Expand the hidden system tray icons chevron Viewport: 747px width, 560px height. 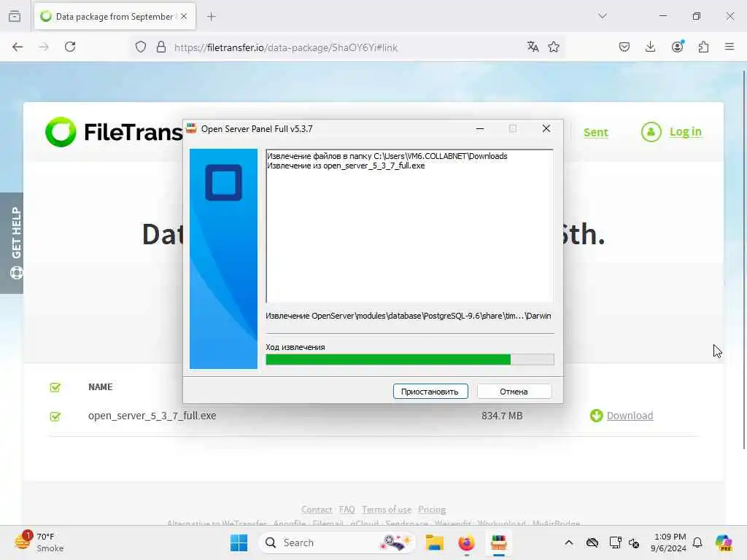[569, 542]
